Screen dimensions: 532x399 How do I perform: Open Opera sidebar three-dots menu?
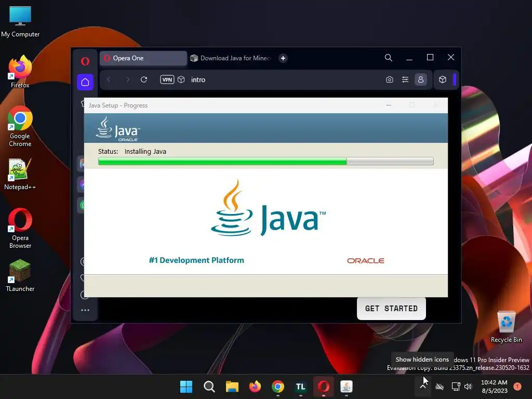coord(85,310)
